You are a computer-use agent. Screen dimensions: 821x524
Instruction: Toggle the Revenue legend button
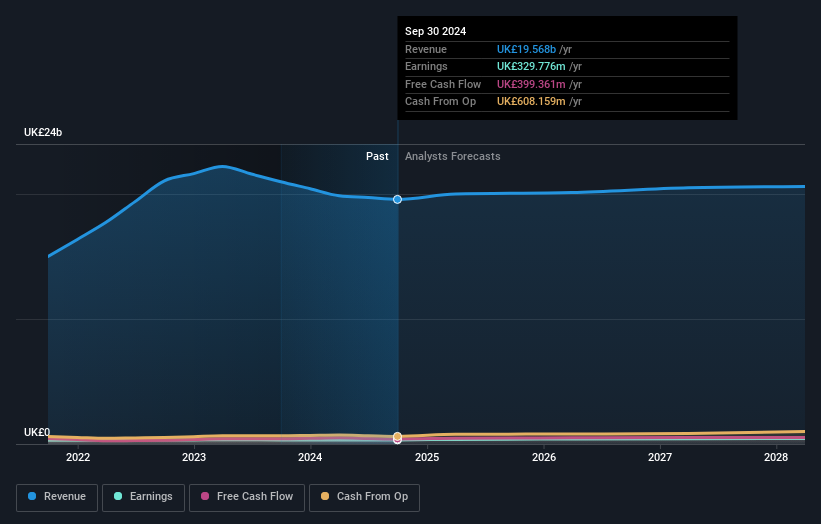point(57,497)
